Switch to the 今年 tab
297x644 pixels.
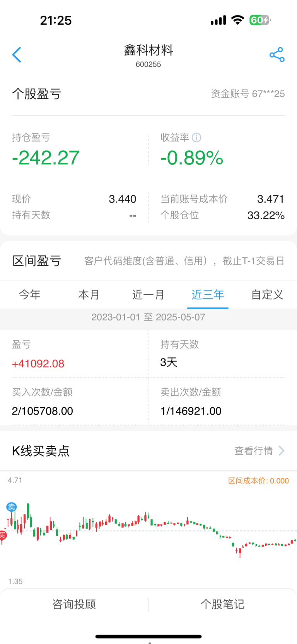(30, 295)
